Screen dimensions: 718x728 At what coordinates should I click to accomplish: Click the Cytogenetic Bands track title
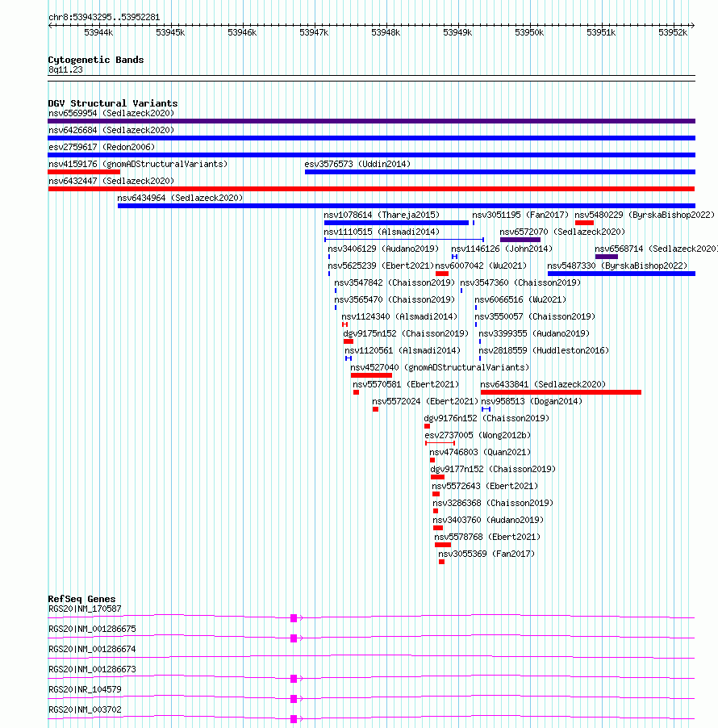(x=96, y=60)
